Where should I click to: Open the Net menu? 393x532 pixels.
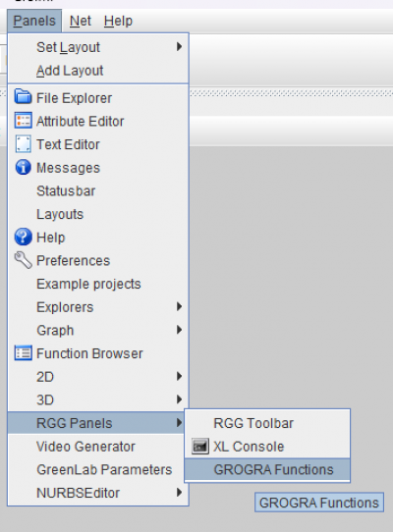[x=81, y=21]
